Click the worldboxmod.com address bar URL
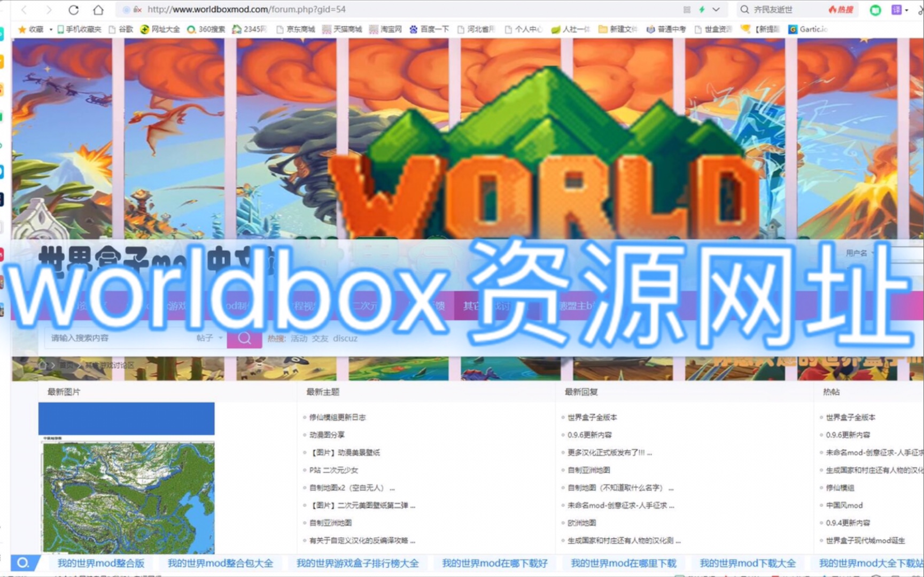 click(x=246, y=9)
